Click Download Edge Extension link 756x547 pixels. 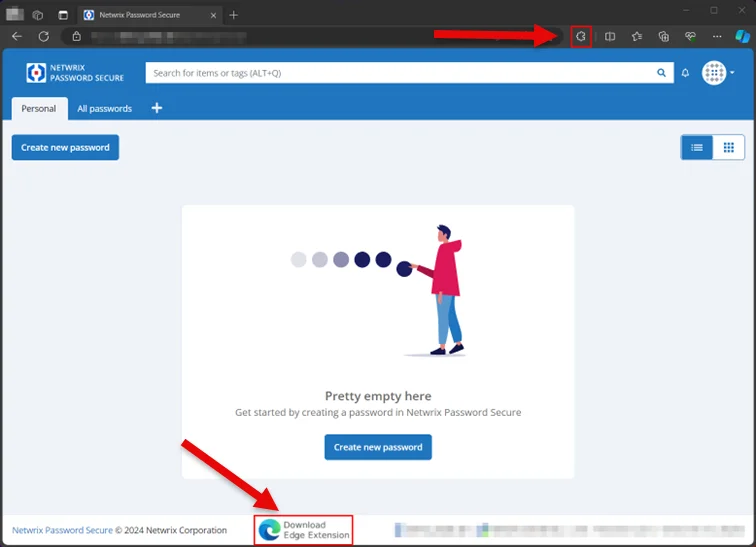click(x=304, y=530)
